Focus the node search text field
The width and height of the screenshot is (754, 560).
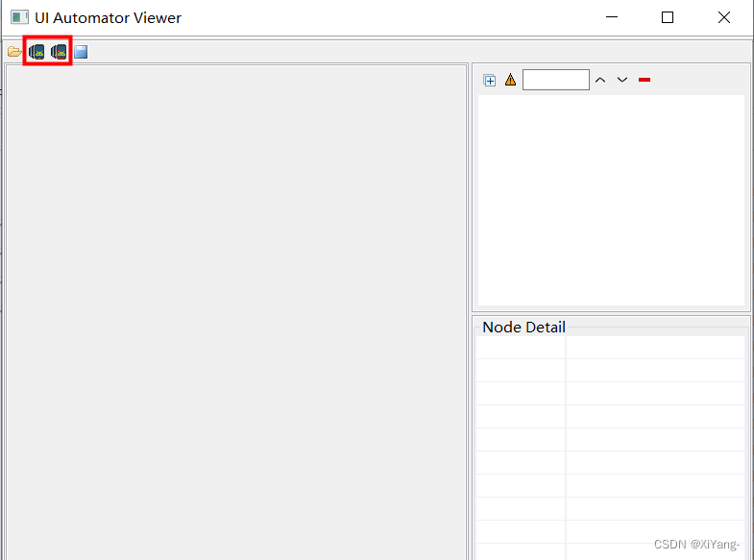coord(556,80)
